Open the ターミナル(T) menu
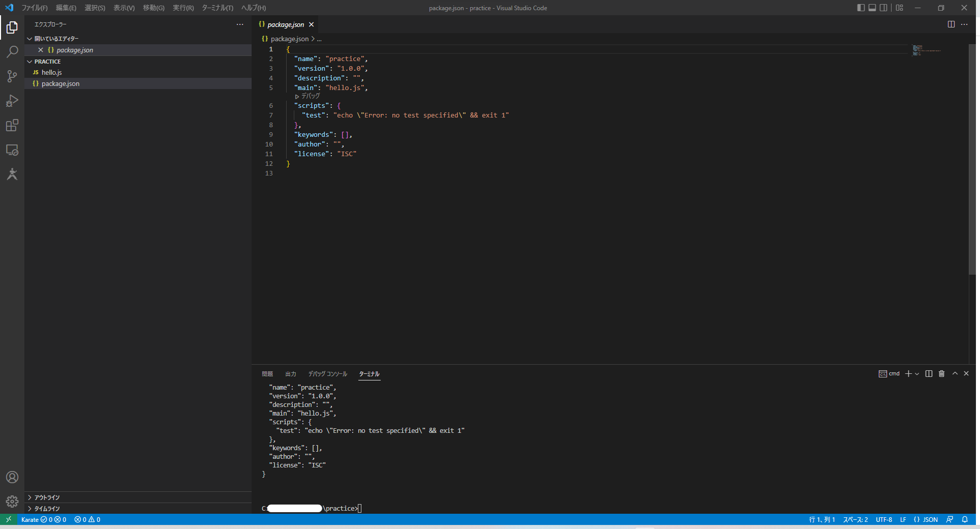 pyautogui.click(x=217, y=8)
